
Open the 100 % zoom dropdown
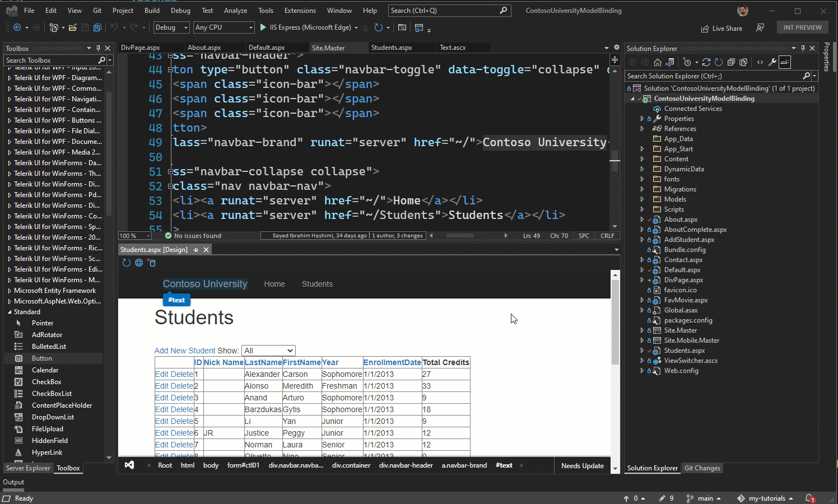tap(135, 236)
